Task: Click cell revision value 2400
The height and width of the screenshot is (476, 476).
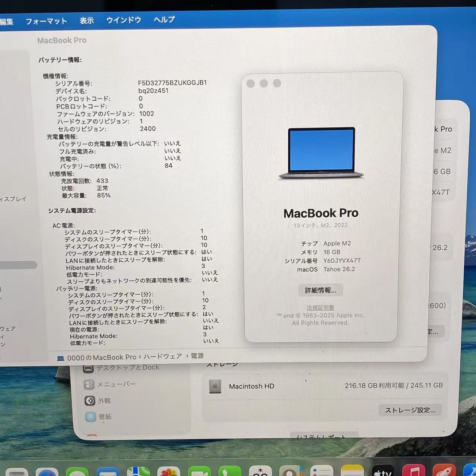Action: coord(148,129)
